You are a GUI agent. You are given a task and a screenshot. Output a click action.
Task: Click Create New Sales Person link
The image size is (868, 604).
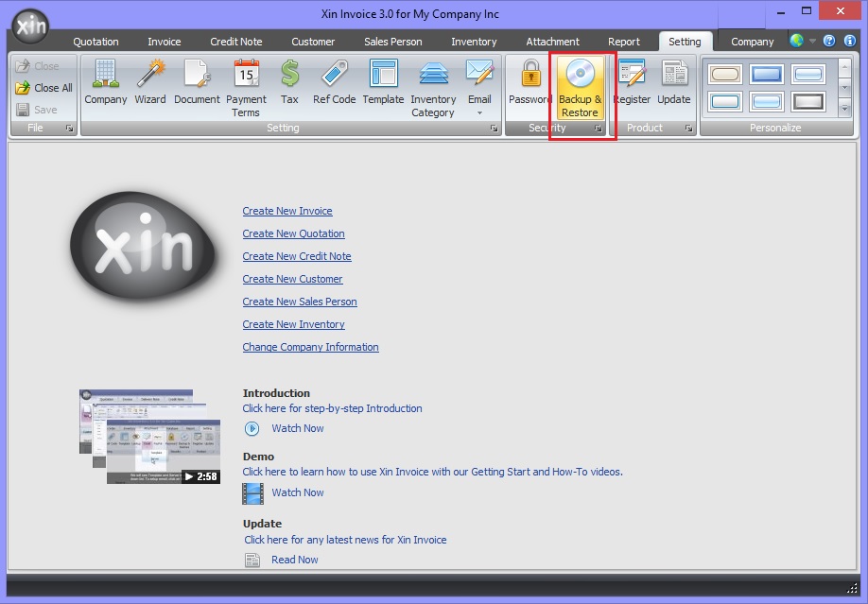coord(300,302)
